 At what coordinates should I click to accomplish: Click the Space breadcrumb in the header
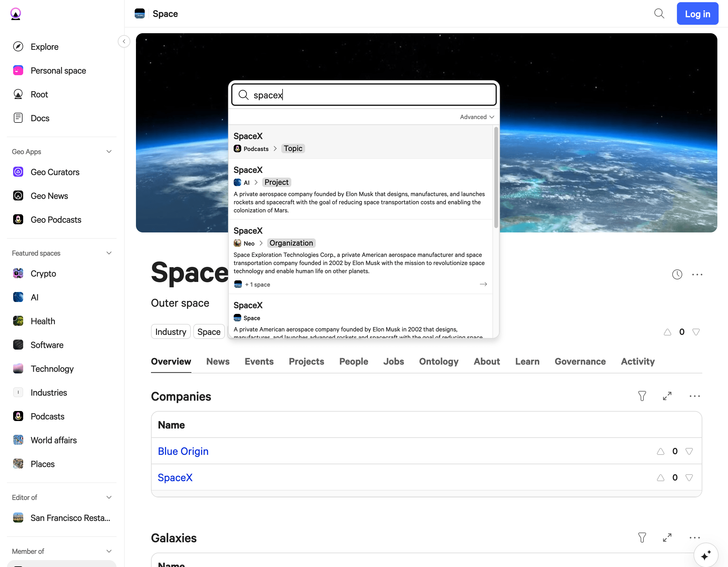click(x=165, y=14)
